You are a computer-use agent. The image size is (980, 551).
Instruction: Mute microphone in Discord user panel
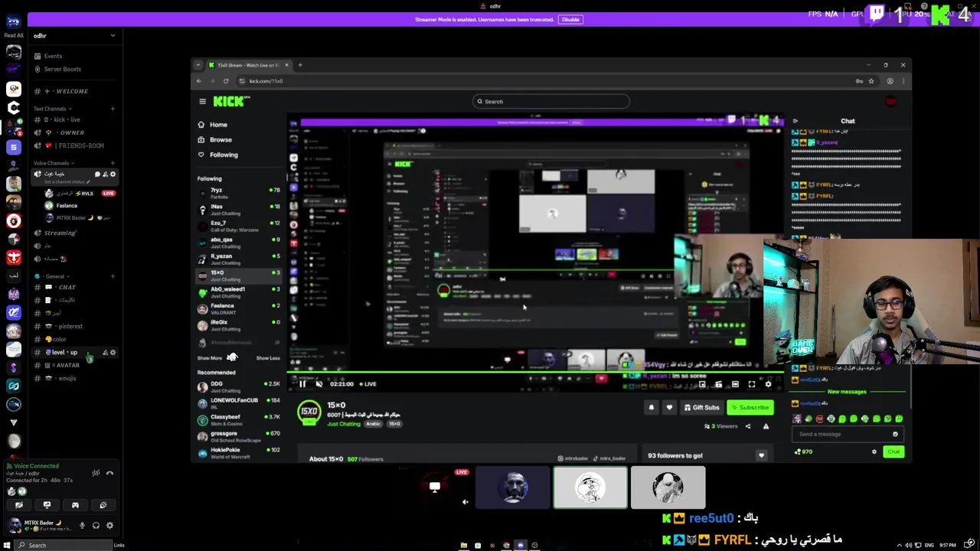click(x=82, y=526)
